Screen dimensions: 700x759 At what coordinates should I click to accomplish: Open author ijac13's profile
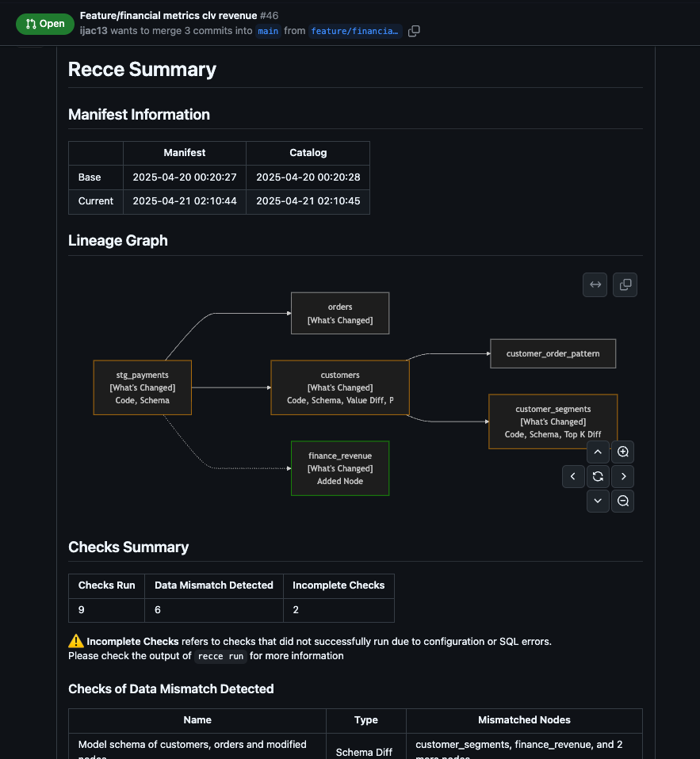(x=94, y=31)
